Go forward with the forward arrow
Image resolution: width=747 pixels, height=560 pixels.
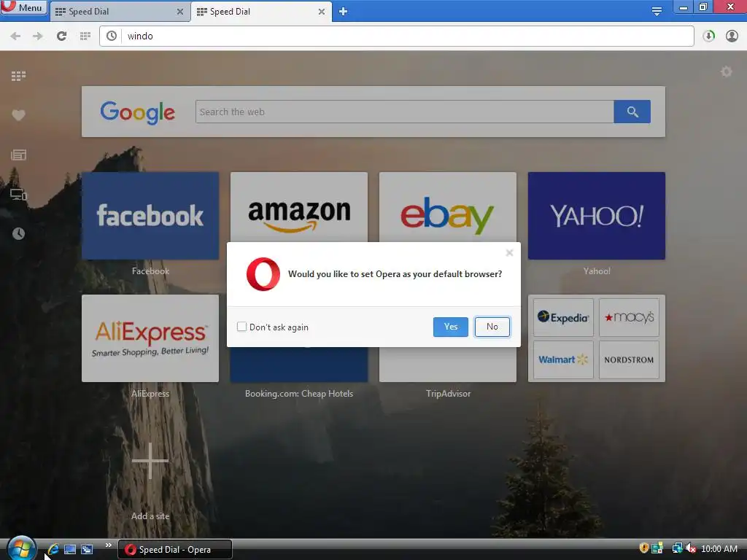[x=38, y=36]
